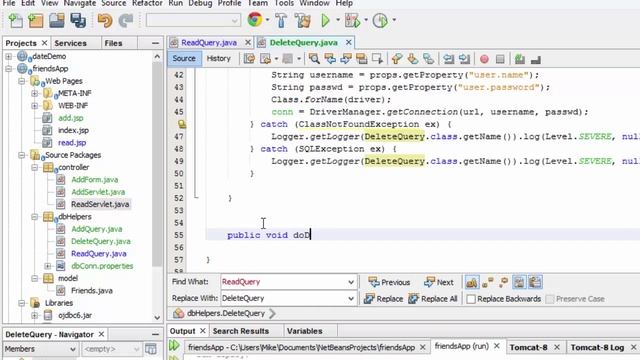Viewport: 640px width, 360px height.
Task: Collapse the Source Packages node
Action: [22, 155]
